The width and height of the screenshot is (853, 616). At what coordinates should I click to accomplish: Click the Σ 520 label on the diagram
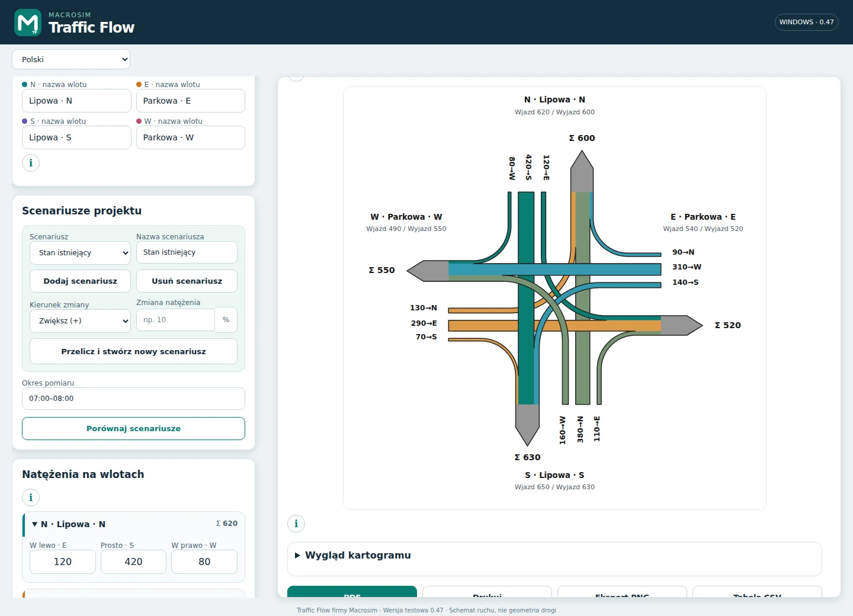click(x=728, y=325)
